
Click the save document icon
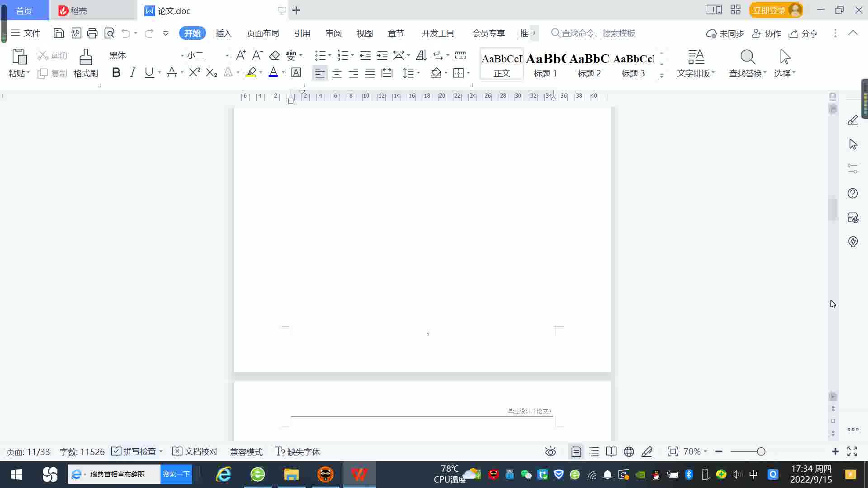(58, 33)
